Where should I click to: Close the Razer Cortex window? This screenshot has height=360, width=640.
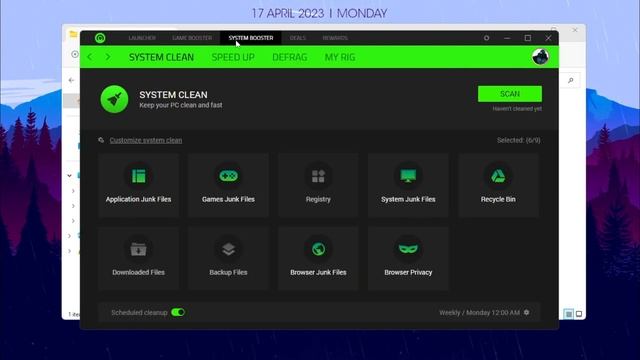pyautogui.click(x=548, y=38)
